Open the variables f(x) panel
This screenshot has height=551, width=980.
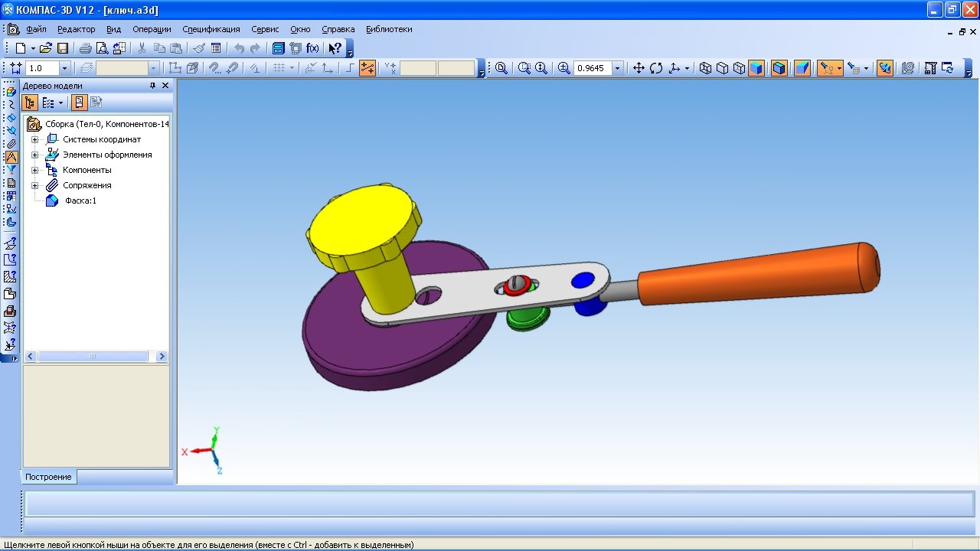[x=312, y=48]
